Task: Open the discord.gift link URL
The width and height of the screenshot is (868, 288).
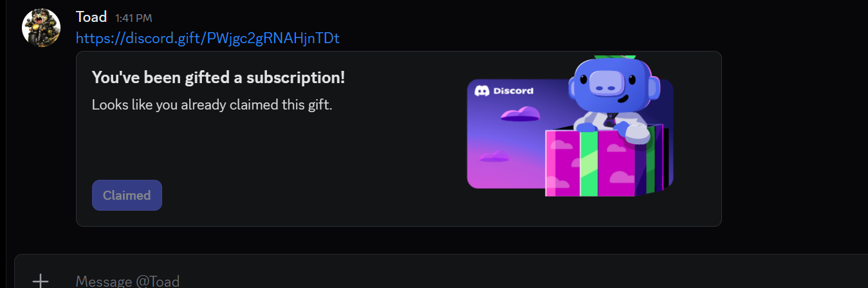Action: 208,39
